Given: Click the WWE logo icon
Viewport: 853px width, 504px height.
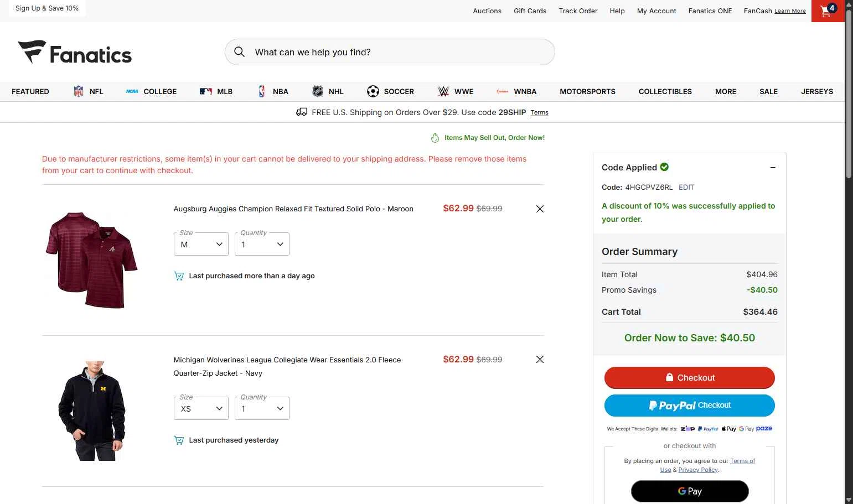Looking at the screenshot, I should pyautogui.click(x=443, y=91).
